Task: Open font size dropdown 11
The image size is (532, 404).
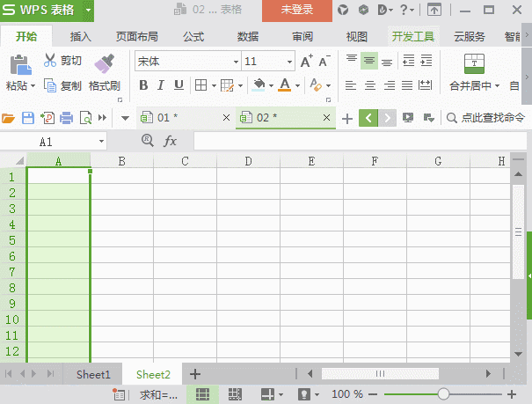Action: coord(289,62)
